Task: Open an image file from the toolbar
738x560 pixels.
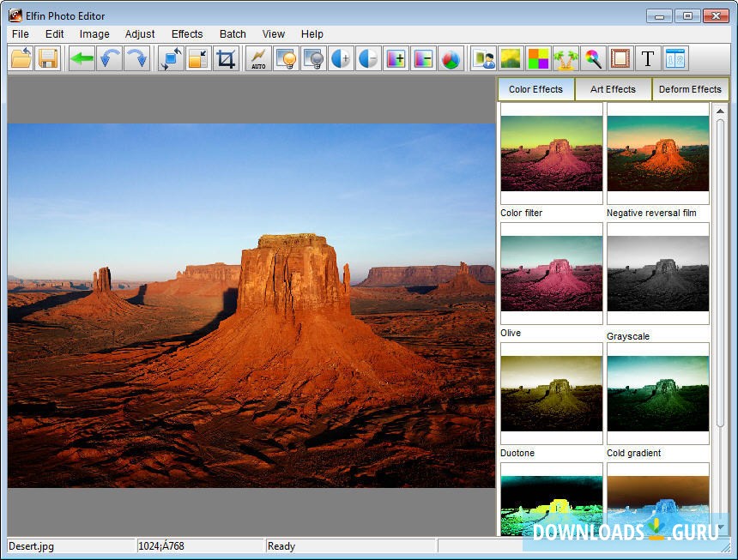Action: (x=21, y=58)
